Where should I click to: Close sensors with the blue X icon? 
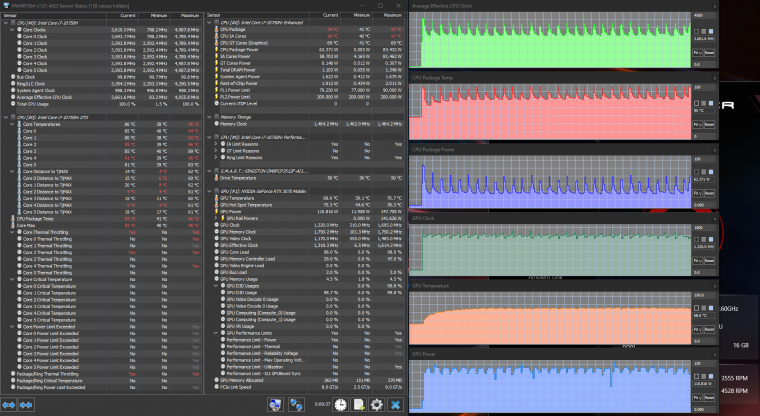396,404
